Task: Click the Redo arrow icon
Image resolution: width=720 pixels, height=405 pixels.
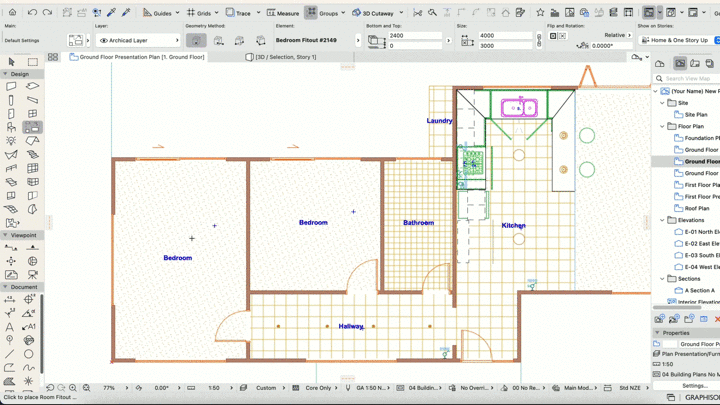Action: click(x=47, y=13)
